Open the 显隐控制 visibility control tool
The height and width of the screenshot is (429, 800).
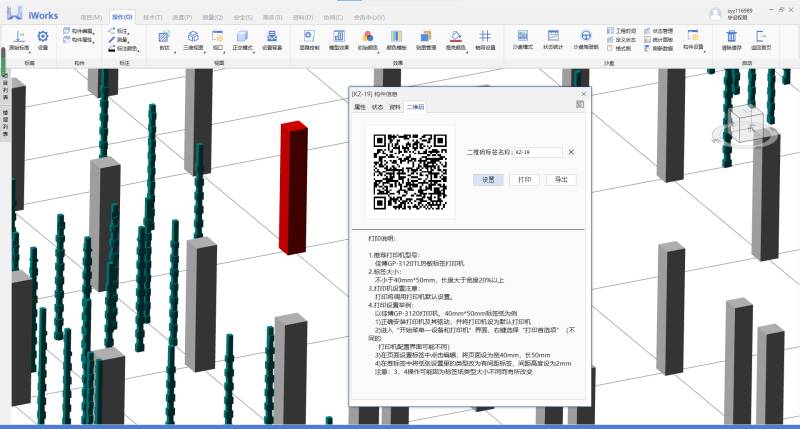tap(309, 36)
